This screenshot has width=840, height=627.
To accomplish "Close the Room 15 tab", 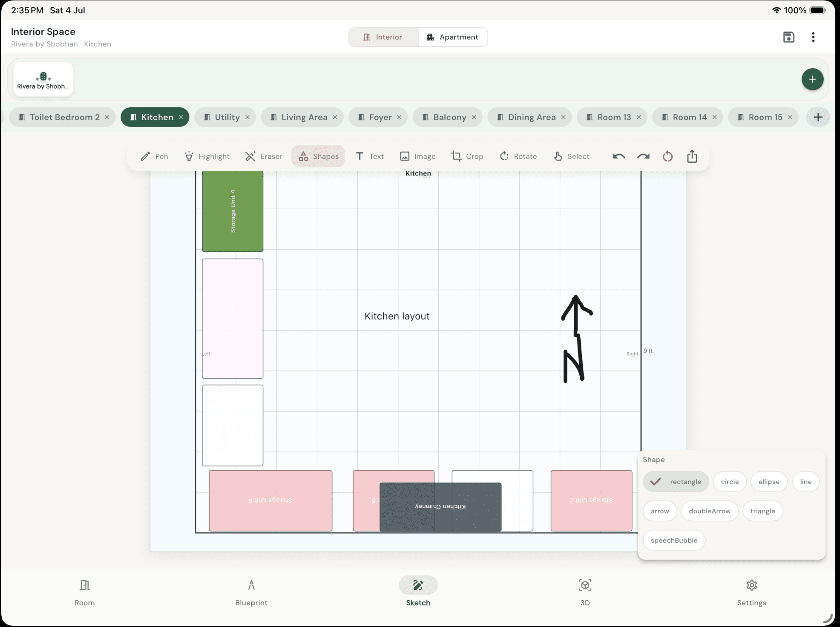I will pyautogui.click(x=790, y=117).
